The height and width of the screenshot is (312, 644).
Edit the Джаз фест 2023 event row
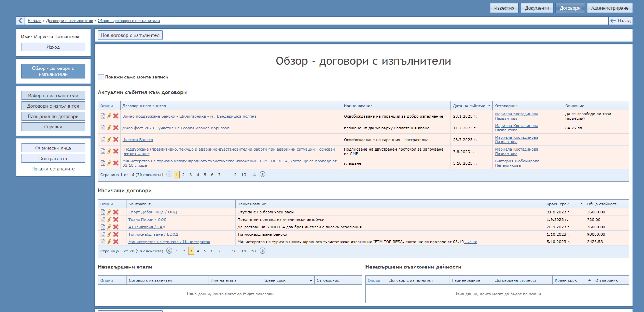pos(109,128)
